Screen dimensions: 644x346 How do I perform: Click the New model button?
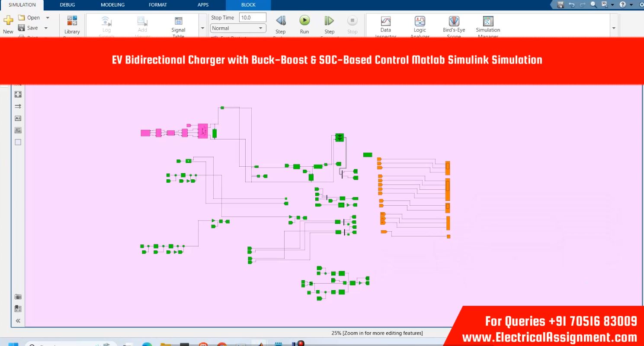pos(8,24)
